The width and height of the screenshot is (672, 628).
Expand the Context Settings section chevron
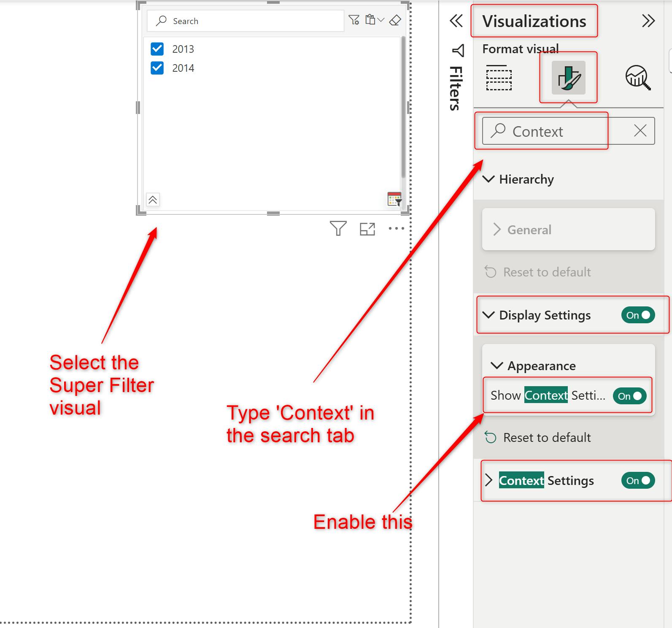488,480
